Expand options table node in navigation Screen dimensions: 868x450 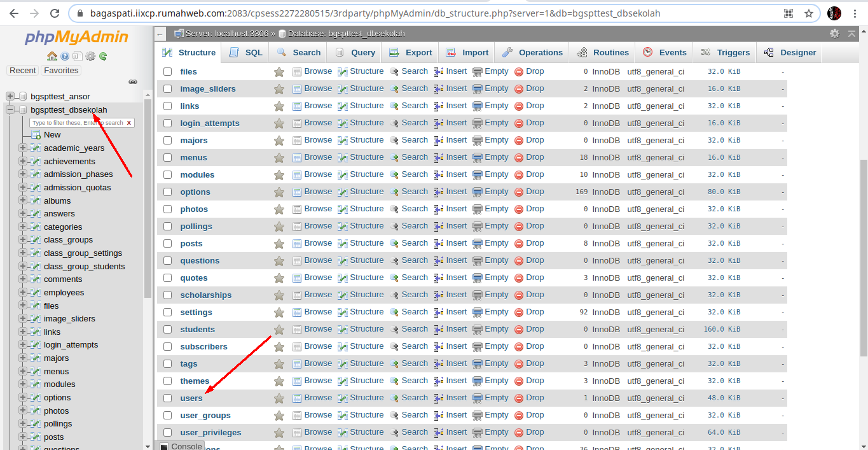(23, 398)
